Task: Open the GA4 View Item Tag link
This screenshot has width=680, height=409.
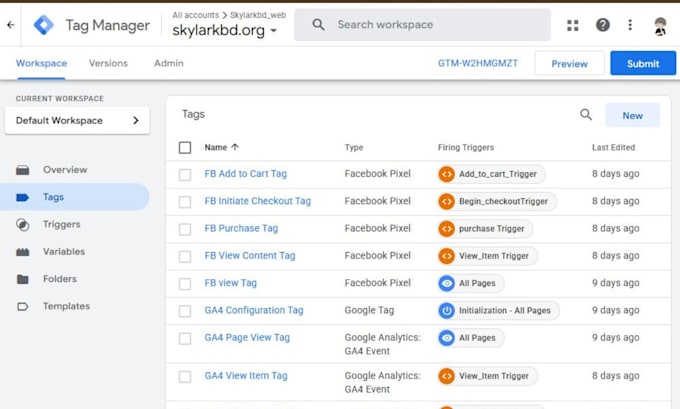Action: [246, 376]
